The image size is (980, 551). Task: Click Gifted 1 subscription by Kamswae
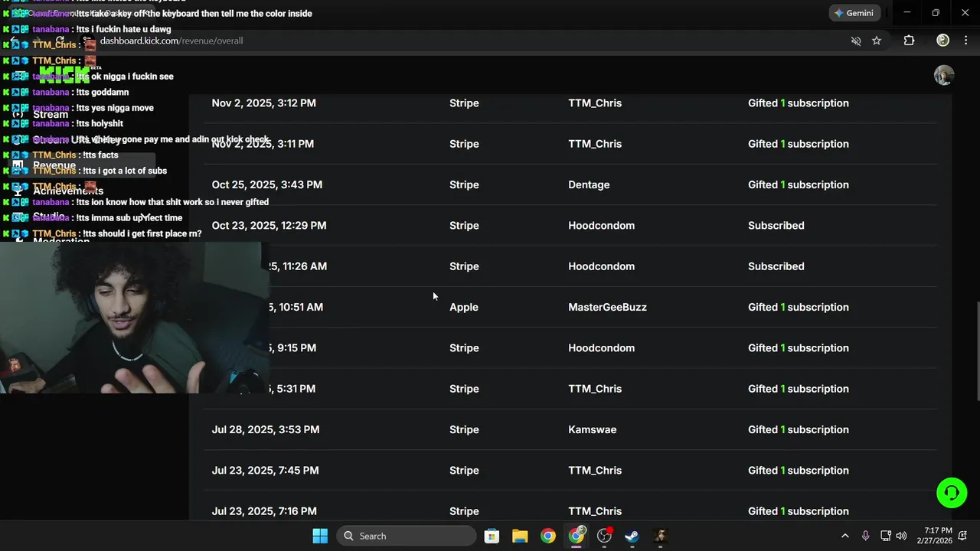pos(798,429)
